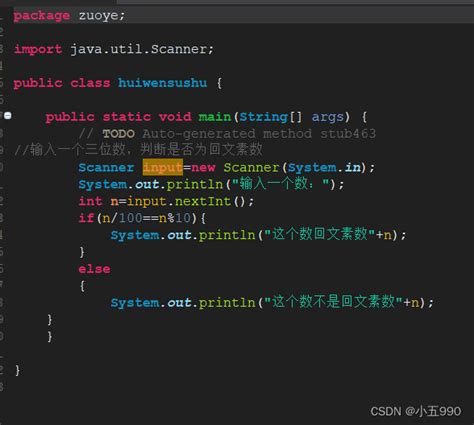Click 'zuoye;' package name
Screen dimensions: 474x425
click(x=102, y=16)
